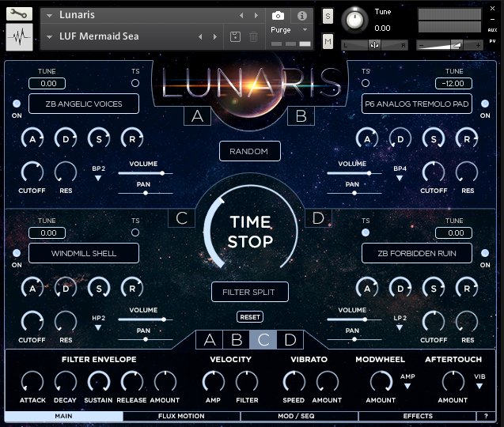Click the RANDOM button
The height and width of the screenshot is (427, 504).
click(x=250, y=151)
